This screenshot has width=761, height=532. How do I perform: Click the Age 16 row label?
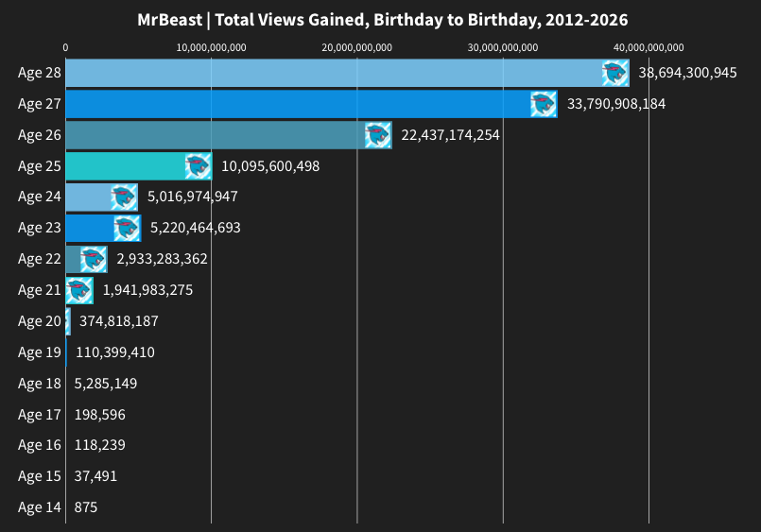pos(40,445)
